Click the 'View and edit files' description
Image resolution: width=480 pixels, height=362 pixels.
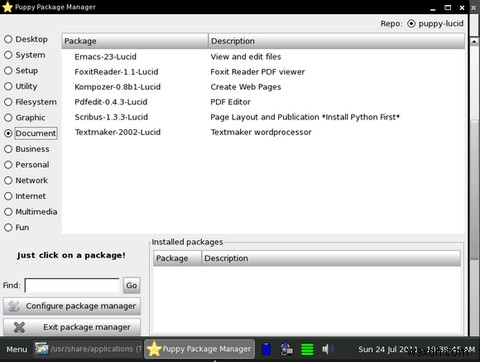coord(246,57)
